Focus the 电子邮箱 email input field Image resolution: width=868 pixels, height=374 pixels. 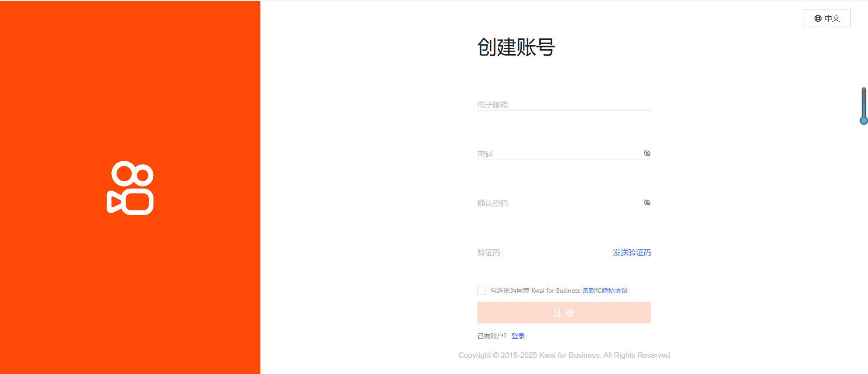(x=563, y=105)
